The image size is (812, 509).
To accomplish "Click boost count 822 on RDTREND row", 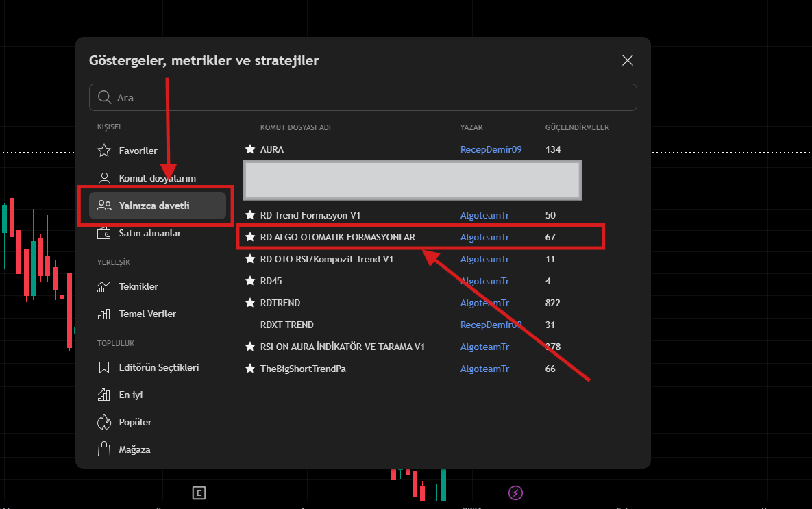I will click(x=552, y=303).
